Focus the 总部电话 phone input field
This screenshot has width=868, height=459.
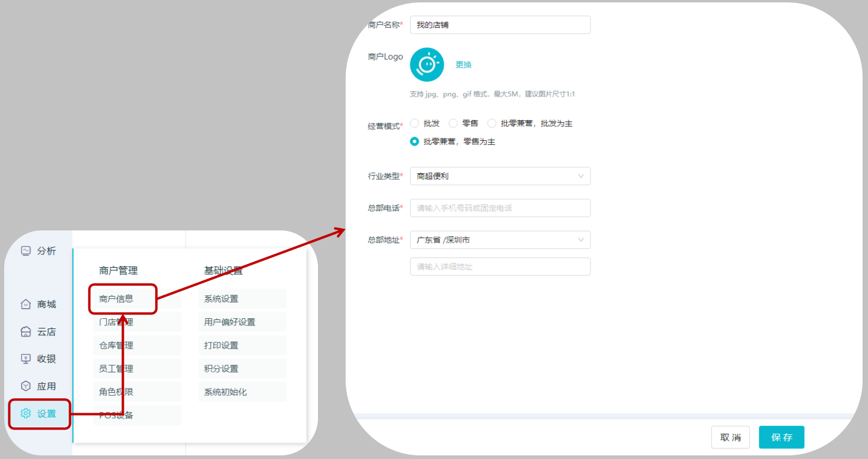pyautogui.click(x=500, y=208)
